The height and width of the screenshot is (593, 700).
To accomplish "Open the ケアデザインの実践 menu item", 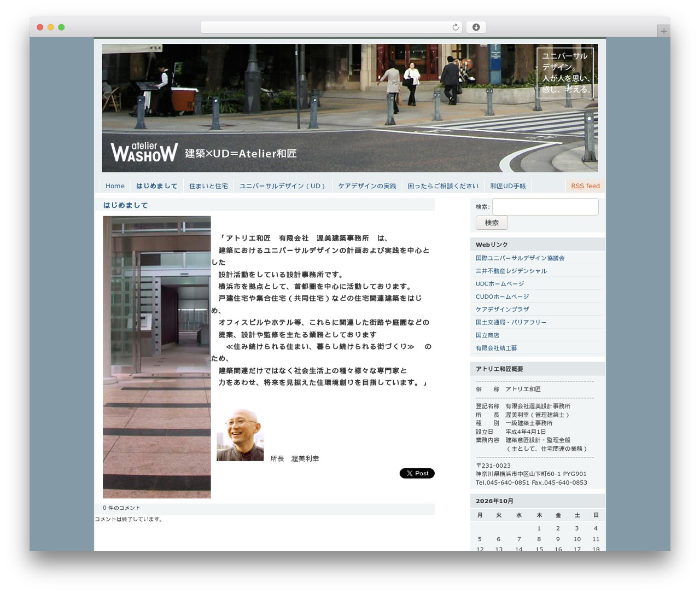I will pos(367,186).
